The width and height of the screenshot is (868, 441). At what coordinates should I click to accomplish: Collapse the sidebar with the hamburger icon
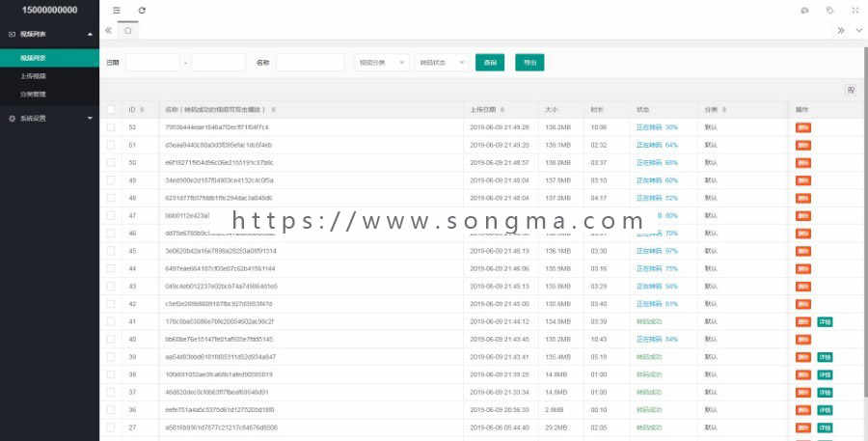pyautogui.click(x=117, y=11)
